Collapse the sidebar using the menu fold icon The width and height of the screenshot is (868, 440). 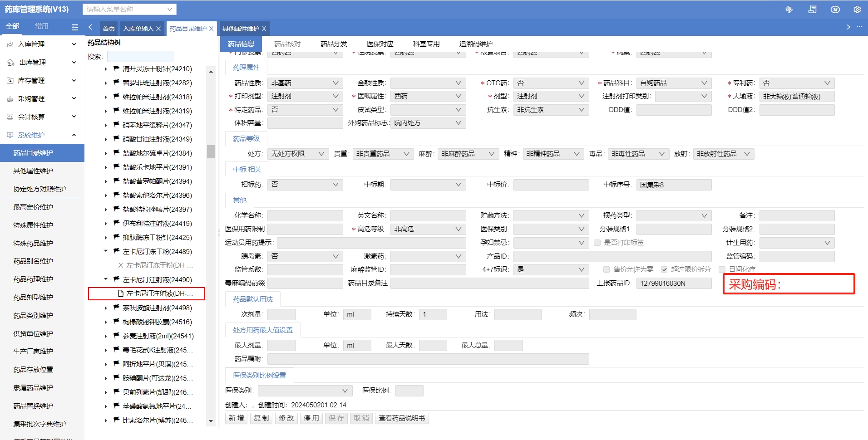[75, 27]
